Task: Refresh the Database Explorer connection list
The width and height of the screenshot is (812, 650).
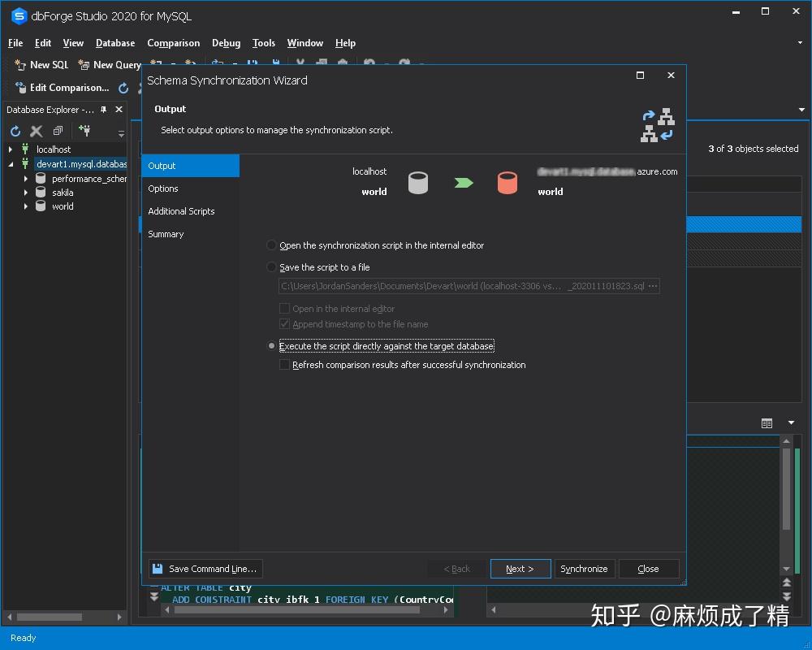Action: pyautogui.click(x=15, y=131)
